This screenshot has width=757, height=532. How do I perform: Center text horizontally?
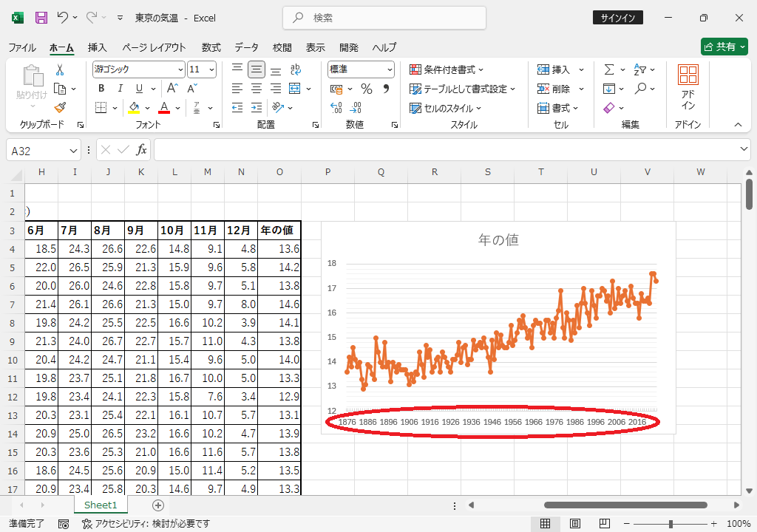click(257, 89)
